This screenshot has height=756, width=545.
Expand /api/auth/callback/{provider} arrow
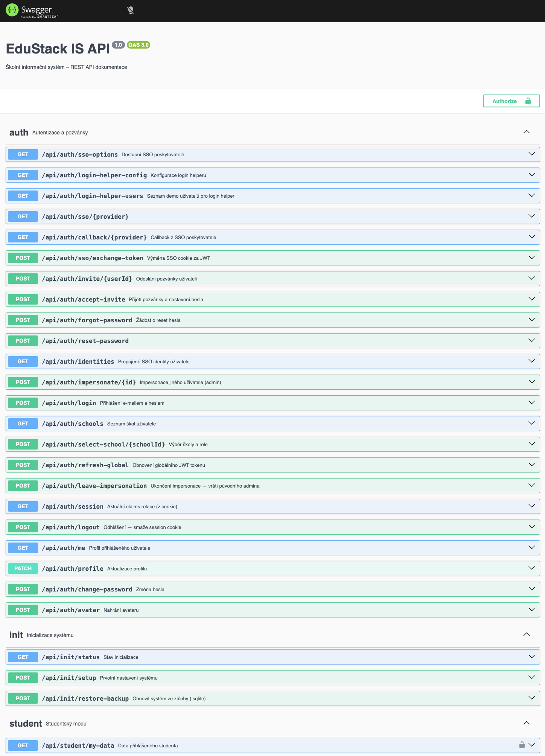pyautogui.click(x=532, y=237)
